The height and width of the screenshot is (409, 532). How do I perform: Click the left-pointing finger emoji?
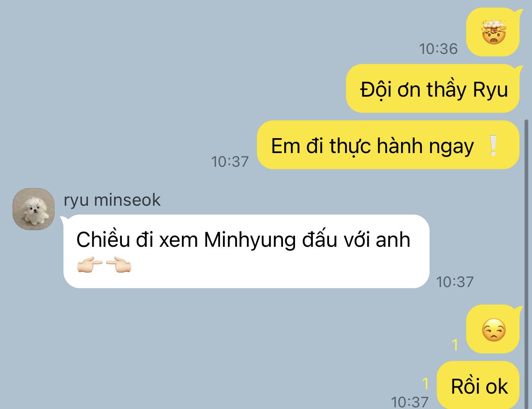click(x=118, y=265)
